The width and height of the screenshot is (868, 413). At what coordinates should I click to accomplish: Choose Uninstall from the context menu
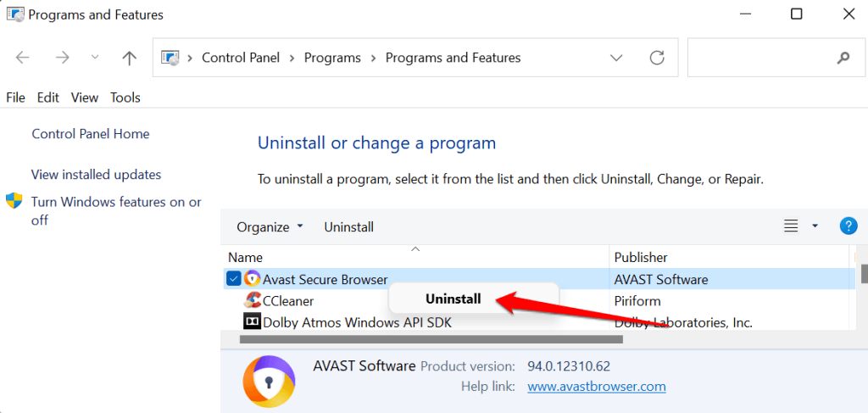[x=453, y=299]
